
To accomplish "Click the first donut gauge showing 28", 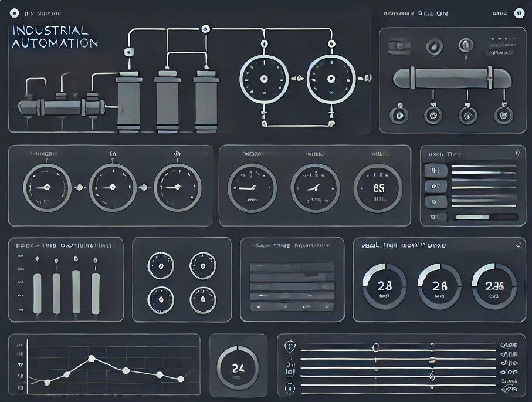I will coord(384,286).
